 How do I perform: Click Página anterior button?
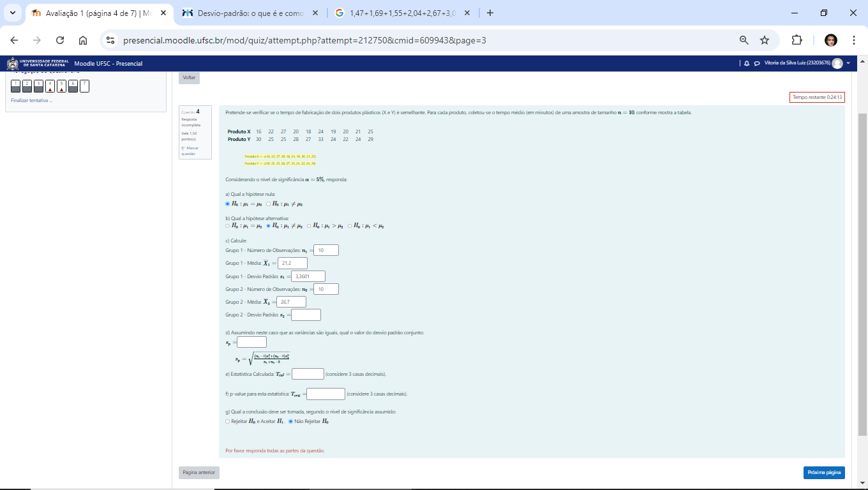[x=199, y=473]
